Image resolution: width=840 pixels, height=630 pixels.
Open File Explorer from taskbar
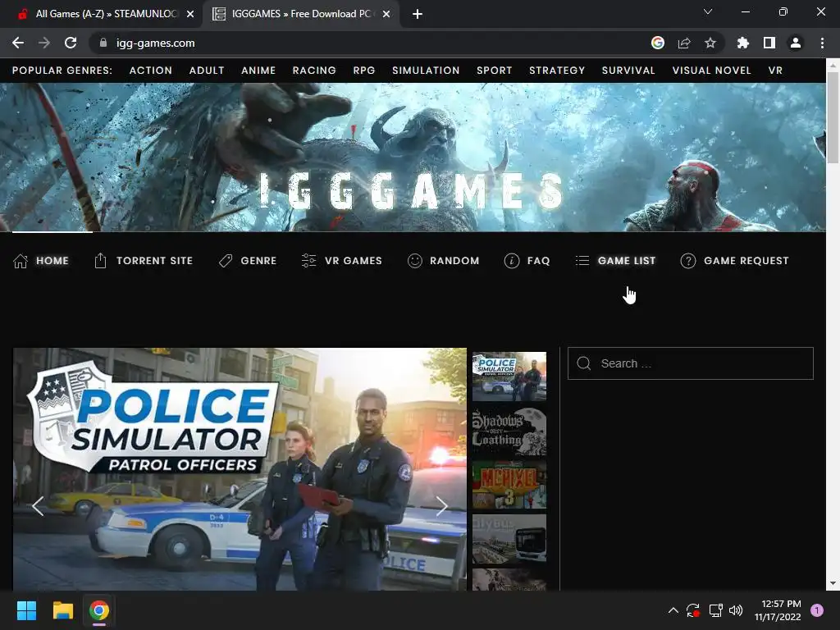[62, 610]
